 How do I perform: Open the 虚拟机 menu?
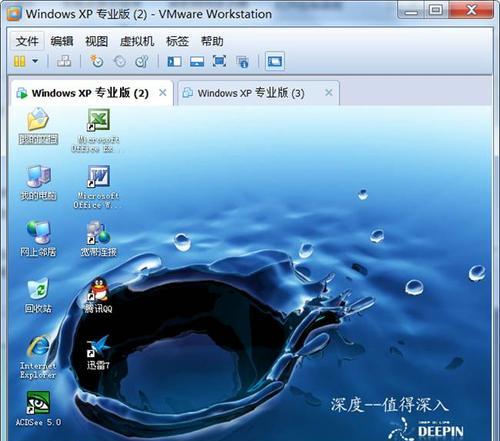click(137, 41)
